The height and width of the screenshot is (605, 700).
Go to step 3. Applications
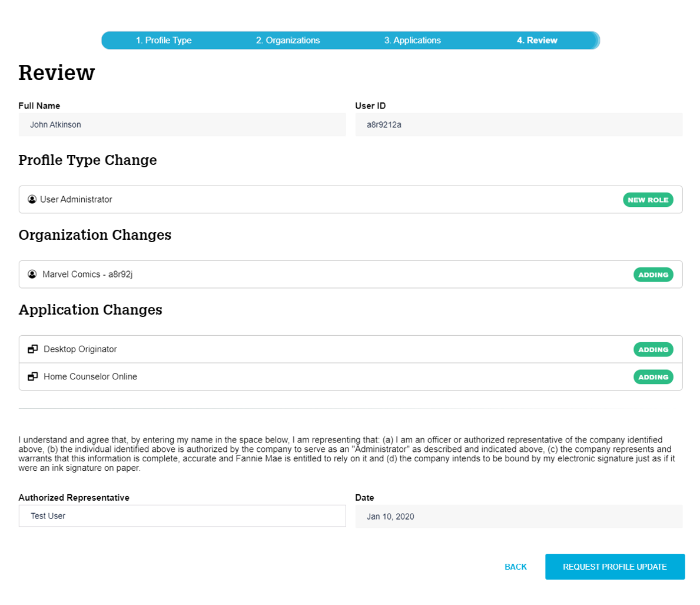click(x=413, y=40)
